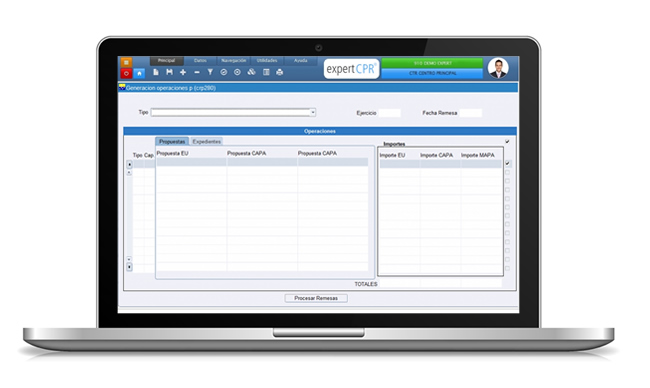The height and width of the screenshot is (388, 650).
Task: Click the CTR CENTRO PRINCIPAL selector bar
Action: click(432, 73)
